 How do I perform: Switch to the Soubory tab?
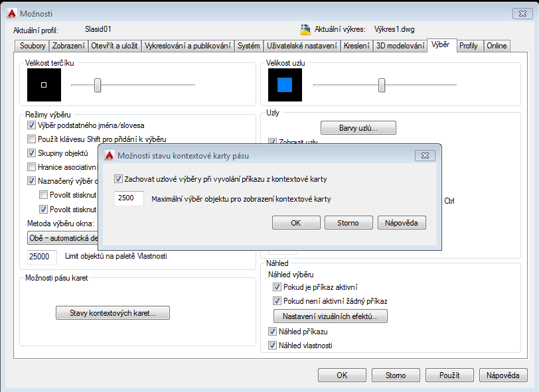pos(33,46)
